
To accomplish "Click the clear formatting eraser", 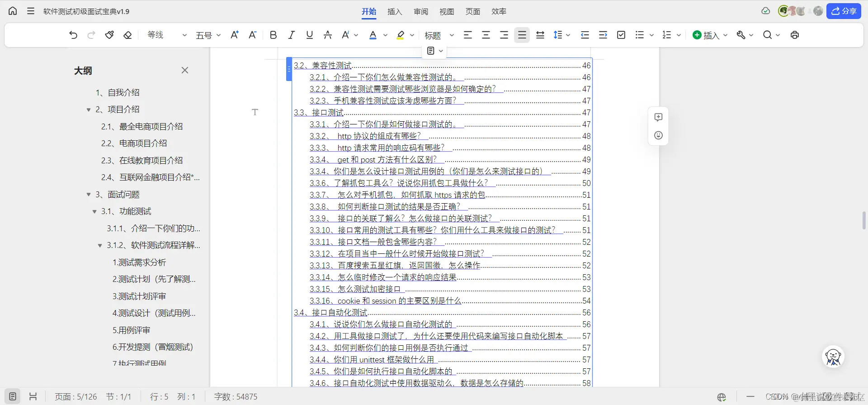I will point(127,35).
